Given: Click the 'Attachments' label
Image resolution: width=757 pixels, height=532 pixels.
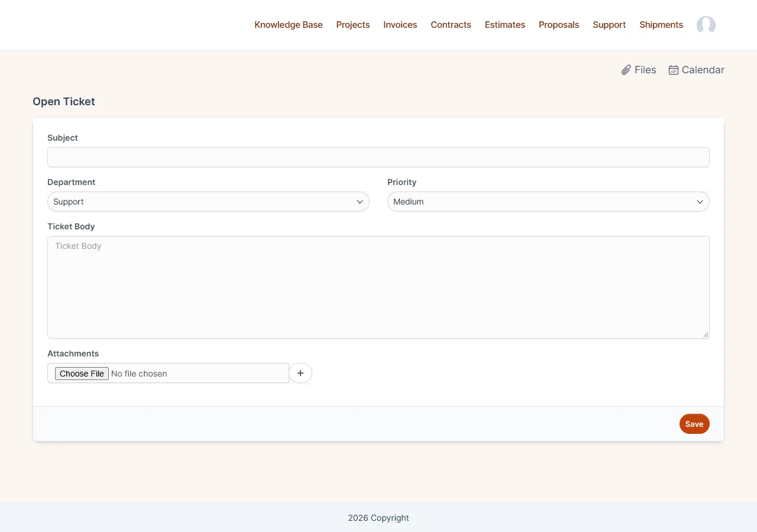Looking at the screenshot, I should pyautogui.click(x=73, y=353).
